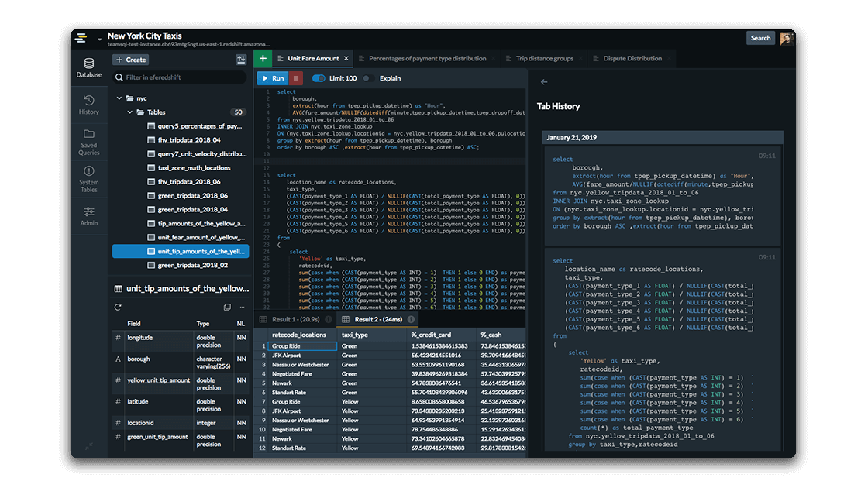Screen dimensions: 868x488
Task: Select highlighted table unit_tip_amounts_of_the_yell...
Action: pyautogui.click(x=181, y=251)
